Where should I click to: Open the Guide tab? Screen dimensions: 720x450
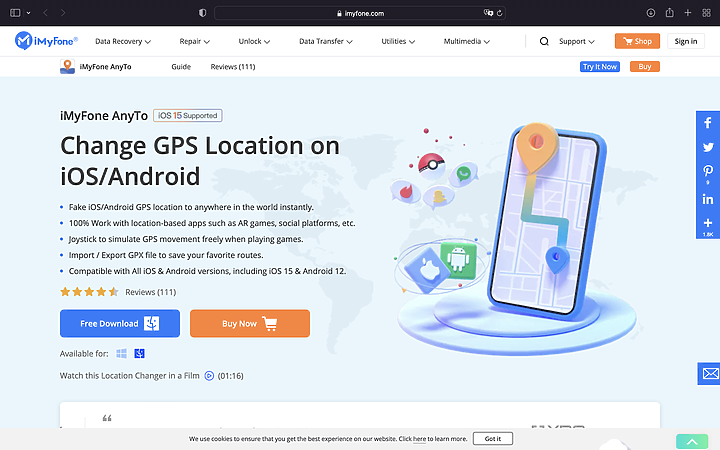[x=181, y=67]
